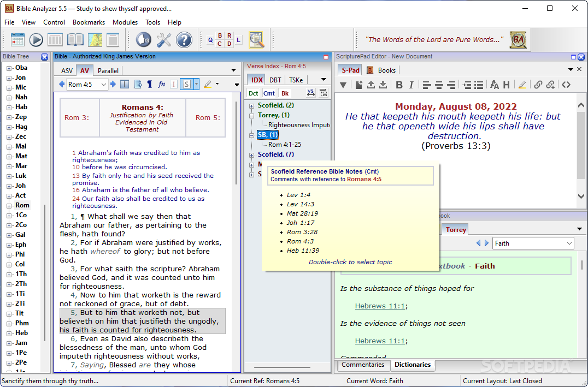The height and width of the screenshot is (387, 588).
Task: Go to next verse with the right blue arrow
Action: tap(113, 84)
